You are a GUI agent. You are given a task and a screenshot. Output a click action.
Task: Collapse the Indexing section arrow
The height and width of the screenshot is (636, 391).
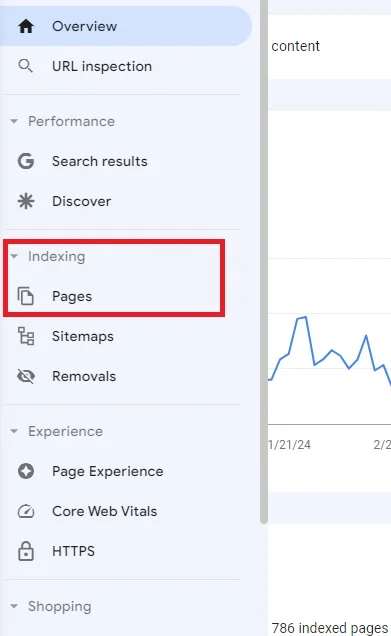pos(14,256)
